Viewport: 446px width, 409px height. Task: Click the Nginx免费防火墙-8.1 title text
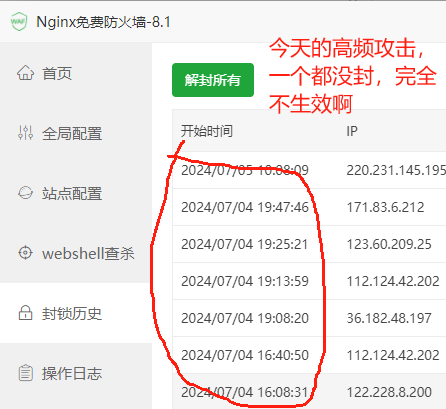(103, 22)
